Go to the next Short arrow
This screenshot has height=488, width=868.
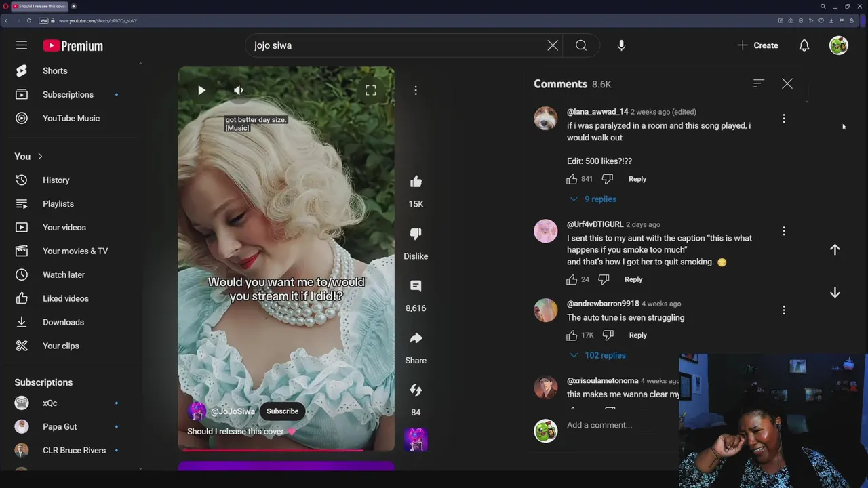[835, 293]
